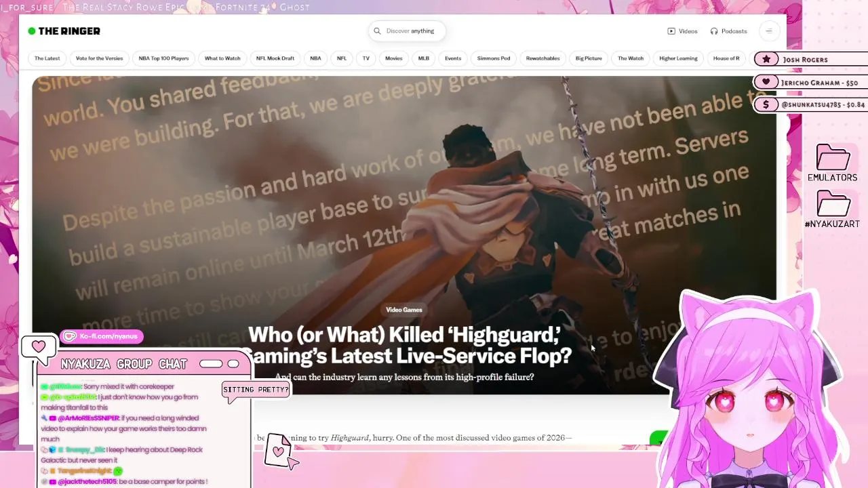Viewport: 868px width, 488px height.
Task: Click the heart speech bubble icon
Action: pyautogui.click(x=39, y=347)
